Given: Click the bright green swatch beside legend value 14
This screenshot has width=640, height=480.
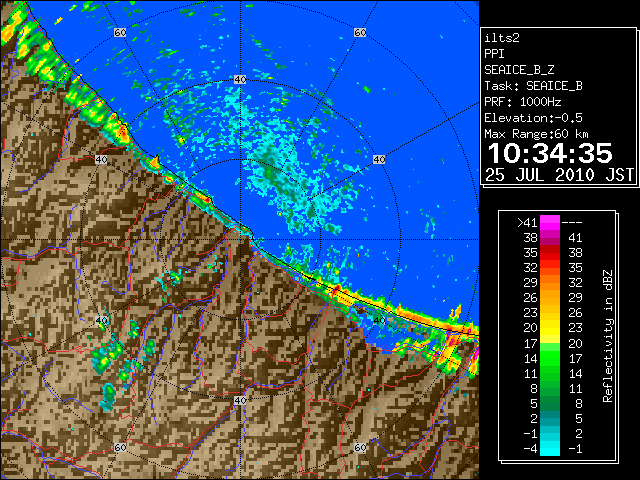Looking at the screenshot, I should tap(550, 358).
